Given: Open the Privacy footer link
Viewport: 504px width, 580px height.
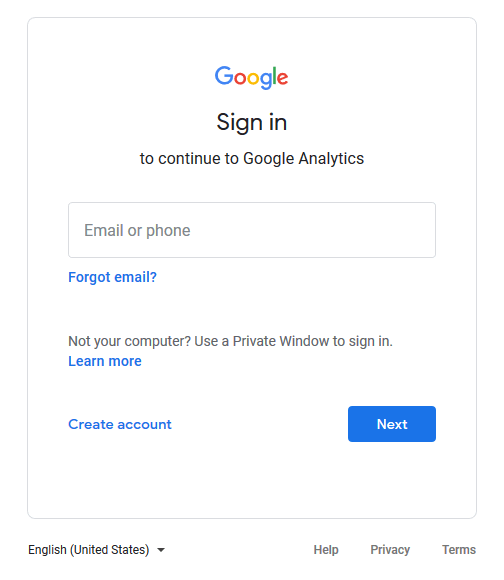Looking at the screenshot, I should [x=390, y=550].
